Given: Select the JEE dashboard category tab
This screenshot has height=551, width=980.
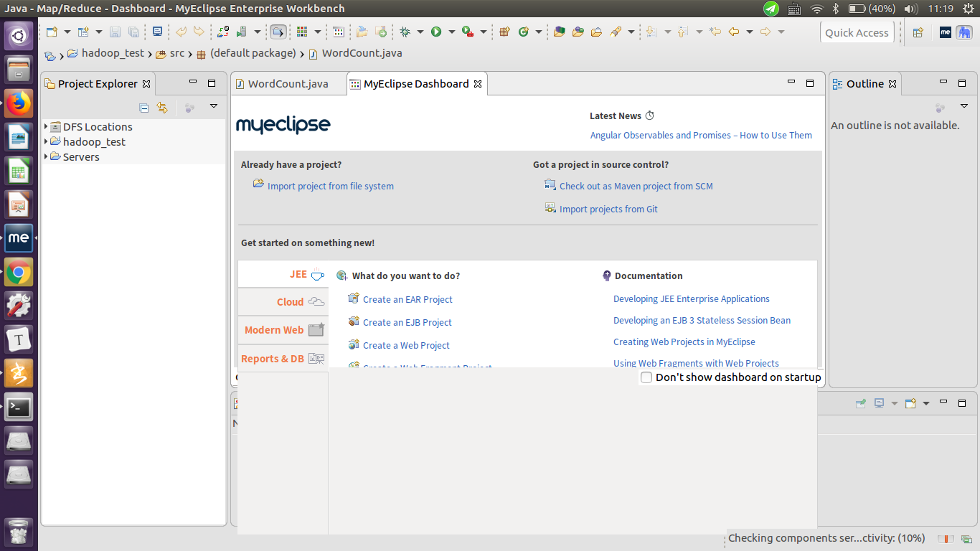Looking at the screenshot, I should 283,274.
